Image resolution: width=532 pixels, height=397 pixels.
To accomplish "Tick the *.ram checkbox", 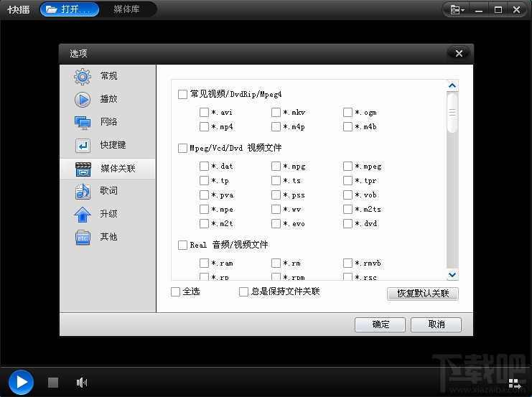I will pos(204,263).
